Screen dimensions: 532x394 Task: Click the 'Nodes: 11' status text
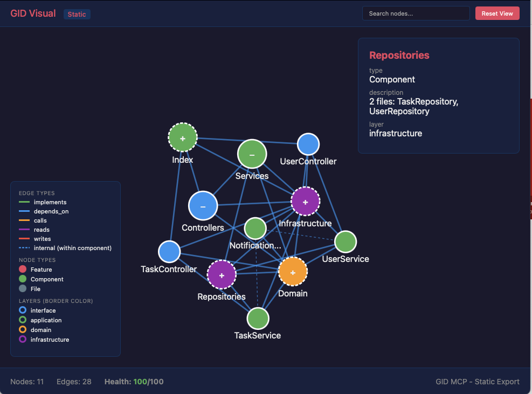[27, 382]
